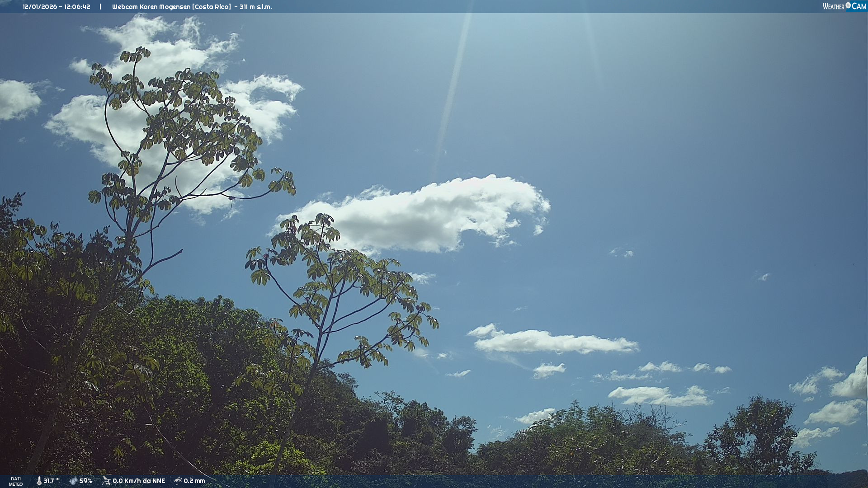The height and width of the screenshot is (488, 868).
Task: Click the 12/01/2026 date stamp
Action: tap(41, 7)
